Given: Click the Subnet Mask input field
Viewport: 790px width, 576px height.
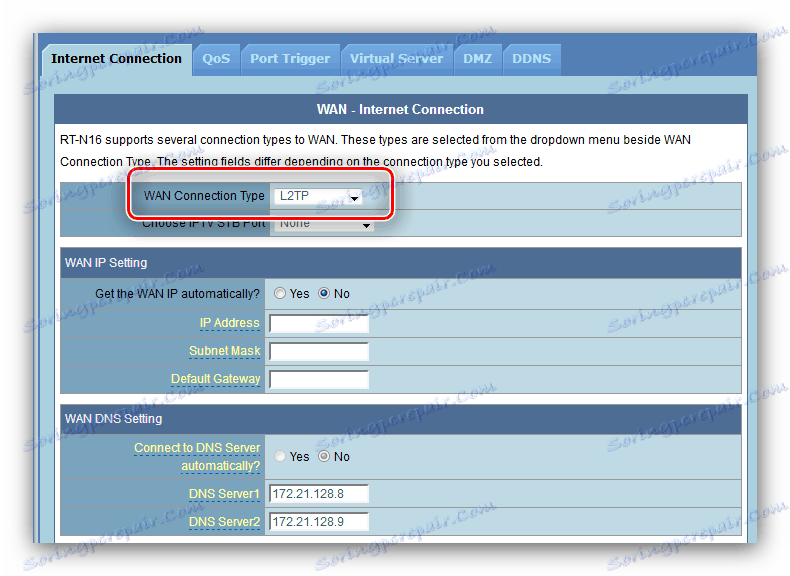Looking at the screenshot, I should pos(319,351).
